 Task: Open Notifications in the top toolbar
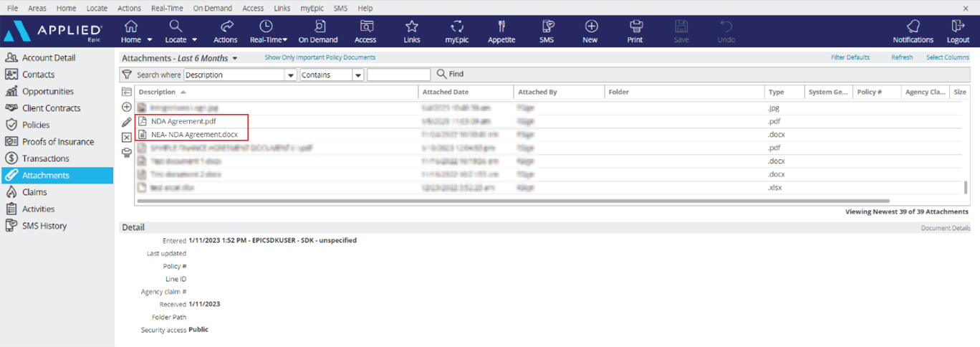(x=913, y=31)
